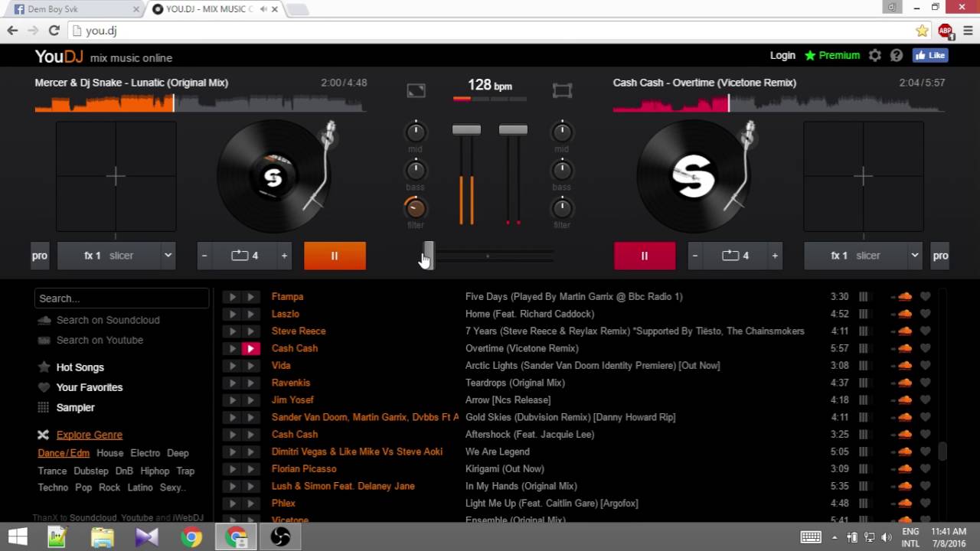Viewport: 980px width, 551px height.
Task: Toggle right deck loop 4 button
Action: click(735, 256)
